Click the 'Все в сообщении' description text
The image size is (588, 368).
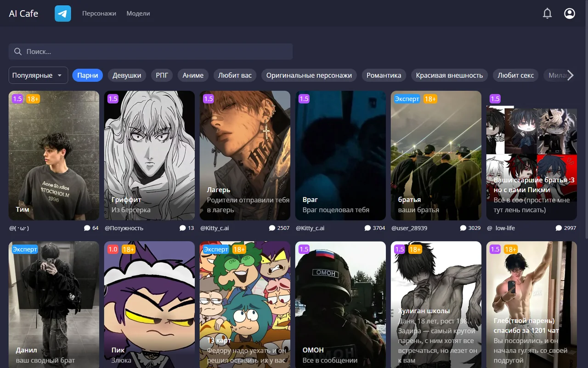(x=330, y=360)
